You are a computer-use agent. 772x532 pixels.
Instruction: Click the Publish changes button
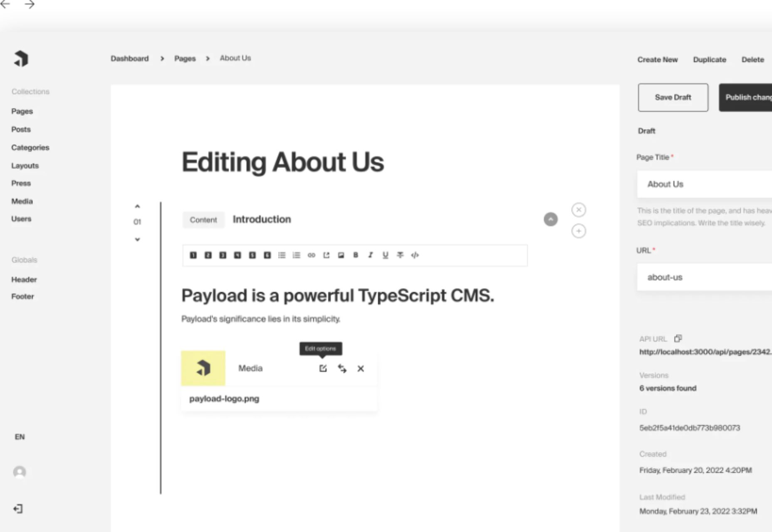(x=745, y=97)
